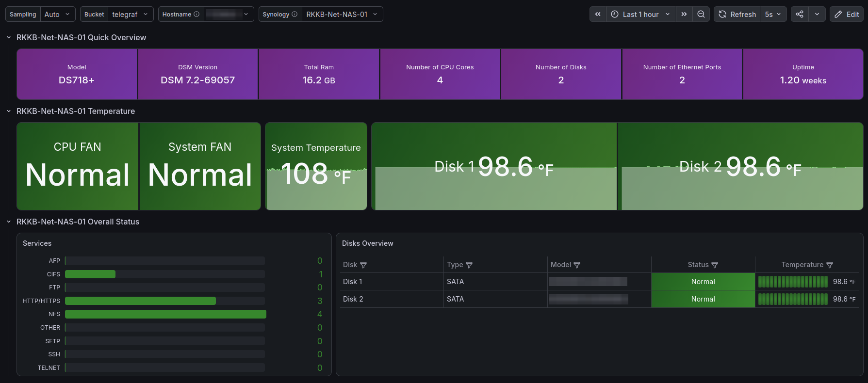The image size is (868, 383).
Task: Open the 5s refresh interval dropdown
Action: point(773,14)
